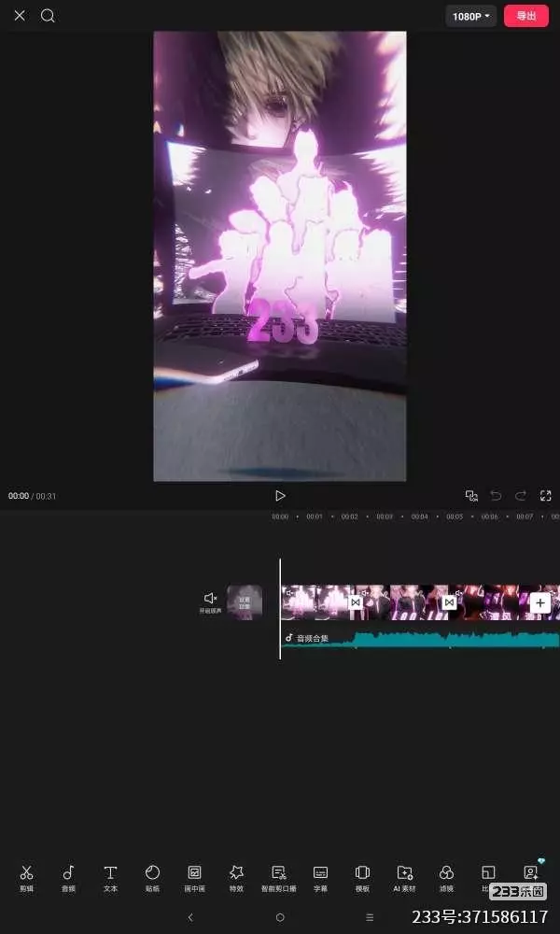Select the 音频合集 audio track
The width and height of the screenshot is (560, 934).
click(x=420, y=639)
